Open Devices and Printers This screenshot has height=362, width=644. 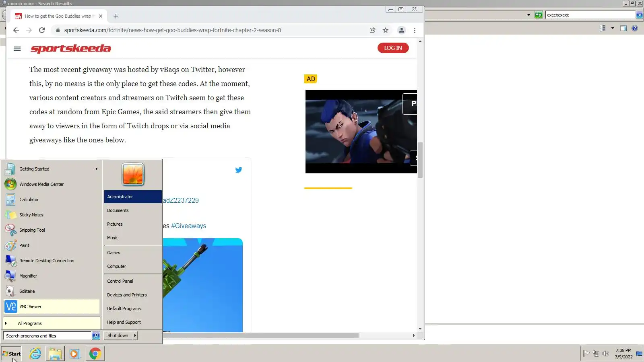[133, 295]
